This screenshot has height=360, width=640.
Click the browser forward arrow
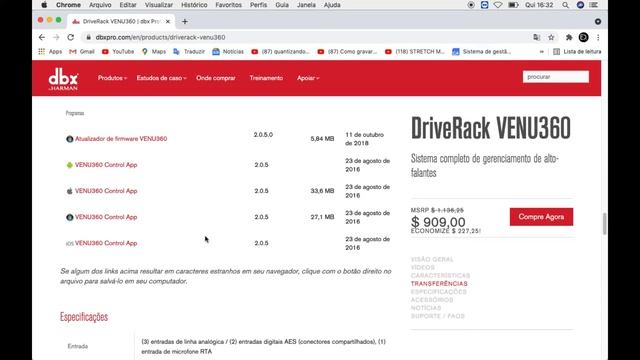click(x=56, y=37)
